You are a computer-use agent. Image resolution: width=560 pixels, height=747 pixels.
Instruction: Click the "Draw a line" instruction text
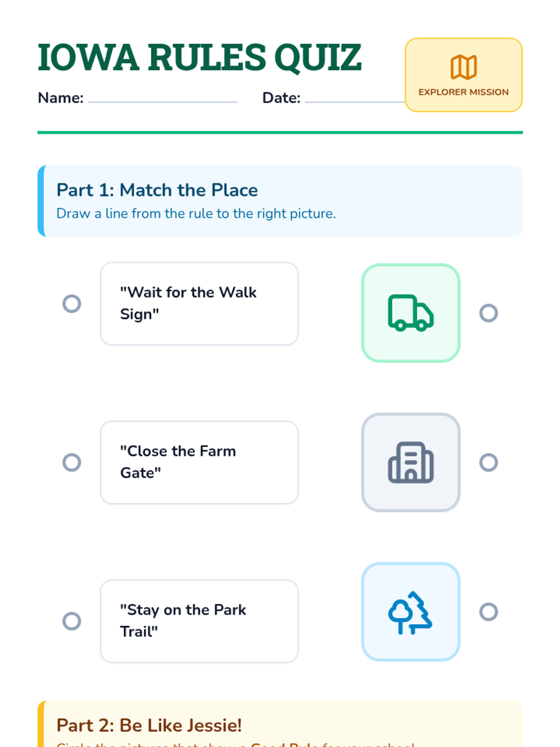point(196,213)
